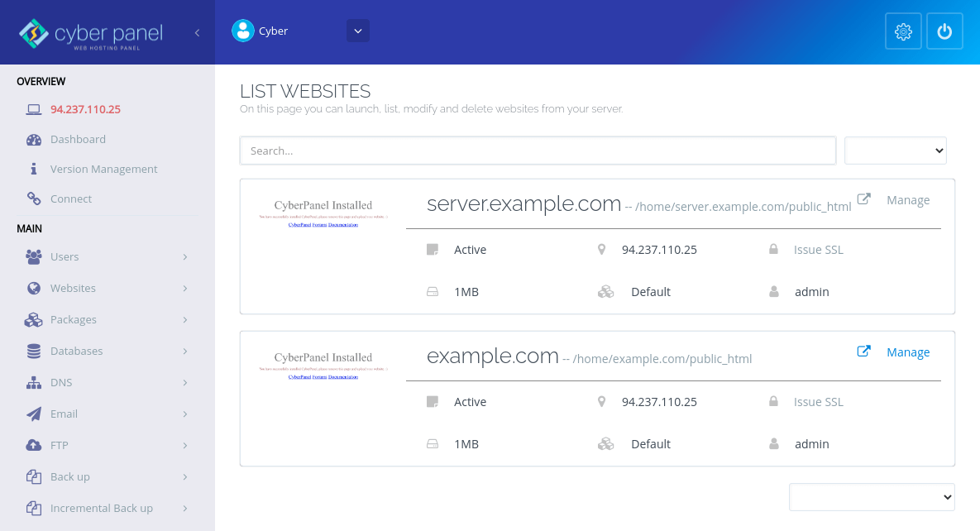This screenshot has width=980, height=531.
Task: Collapse sidebar using the arrow icon
Action: coord(197,32)
